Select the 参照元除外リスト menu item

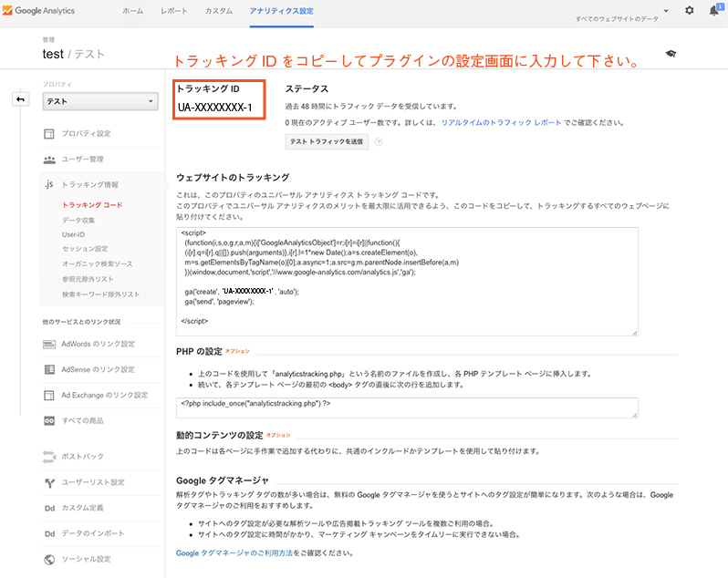[x=88, y=279]
